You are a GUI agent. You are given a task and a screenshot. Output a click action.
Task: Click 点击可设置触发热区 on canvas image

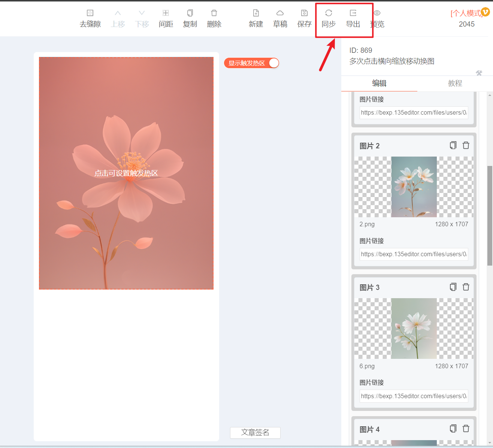[126, 173]
